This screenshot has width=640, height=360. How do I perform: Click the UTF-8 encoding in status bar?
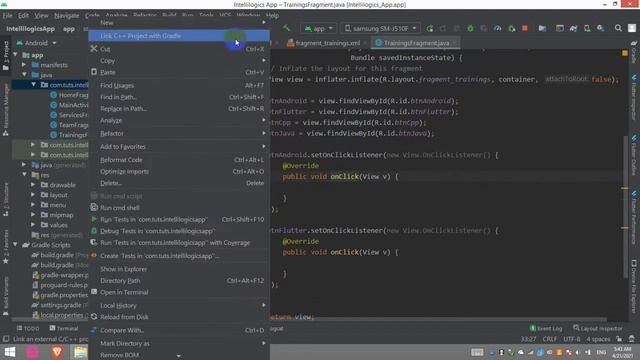pyautogui.click(x=571, y=339)
